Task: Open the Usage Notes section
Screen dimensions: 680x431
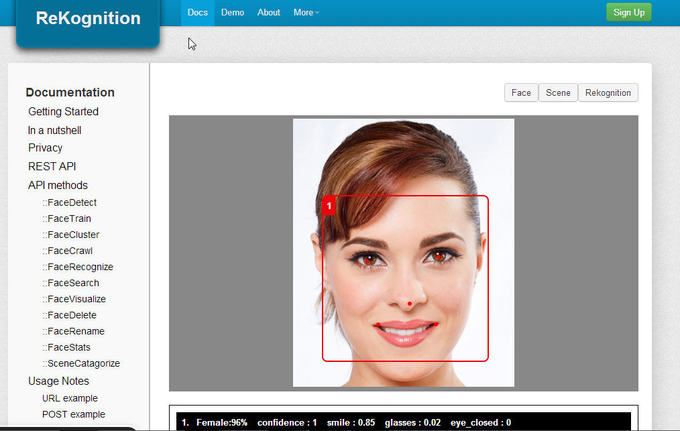Action: coord(59,381)
